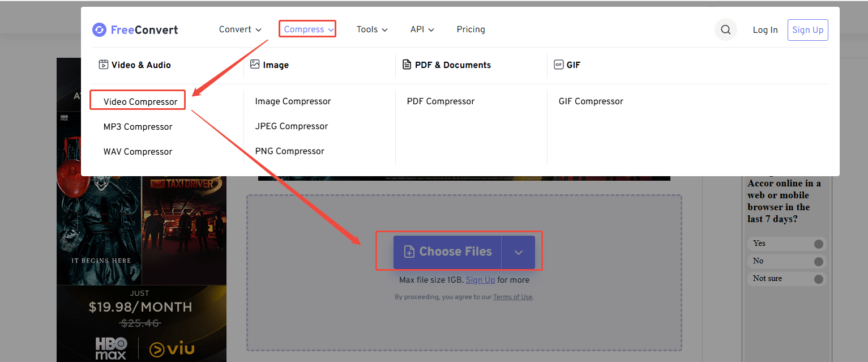This screenshot has height=362, width=868.
Task: Open the Tools dropdown menu
Action: tap(371, 29)
